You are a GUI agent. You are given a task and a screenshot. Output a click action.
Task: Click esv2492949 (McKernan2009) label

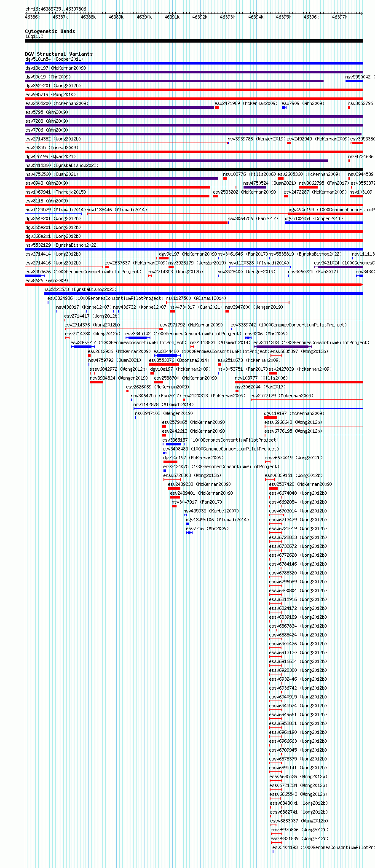[x=318, y=139]
